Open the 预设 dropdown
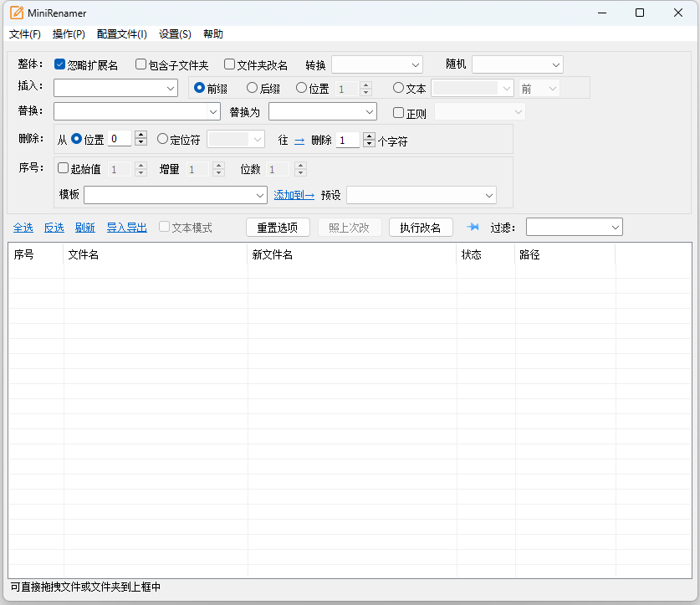This screenshot has width=700, height=605. point(422,195)
